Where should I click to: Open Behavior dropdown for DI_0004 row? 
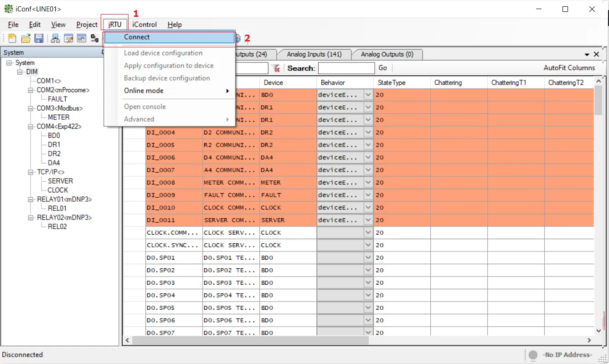pos(368,133)
